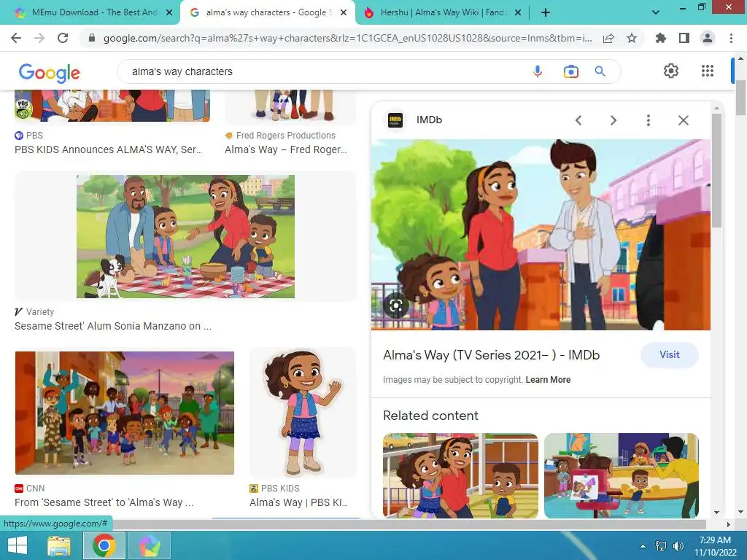This screenshot has height=560, width=747.
Task: Switch to MEmu Download tab
Action: coord(94,12)
